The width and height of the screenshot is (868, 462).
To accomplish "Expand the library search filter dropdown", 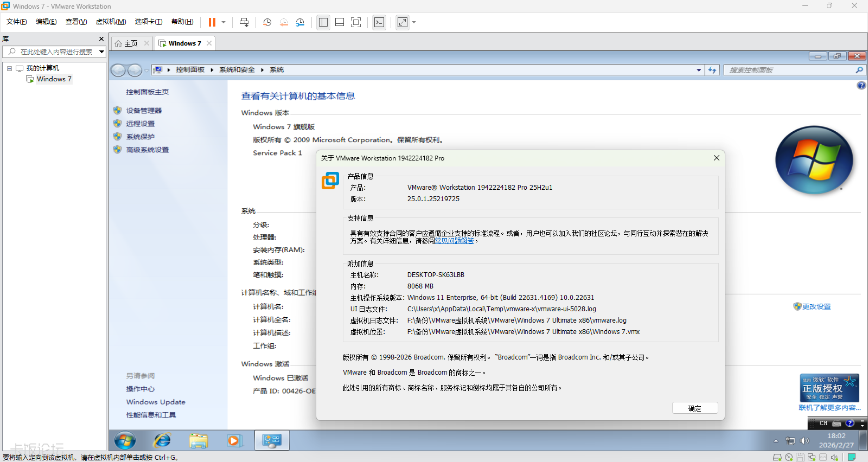I will (101, 52).
